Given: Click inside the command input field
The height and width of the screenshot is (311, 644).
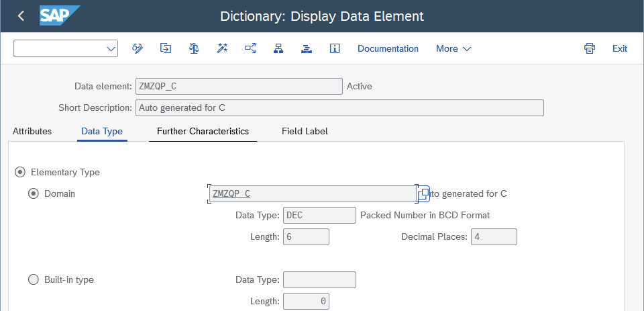Looking at the screenshot, I should pos(60,48).
